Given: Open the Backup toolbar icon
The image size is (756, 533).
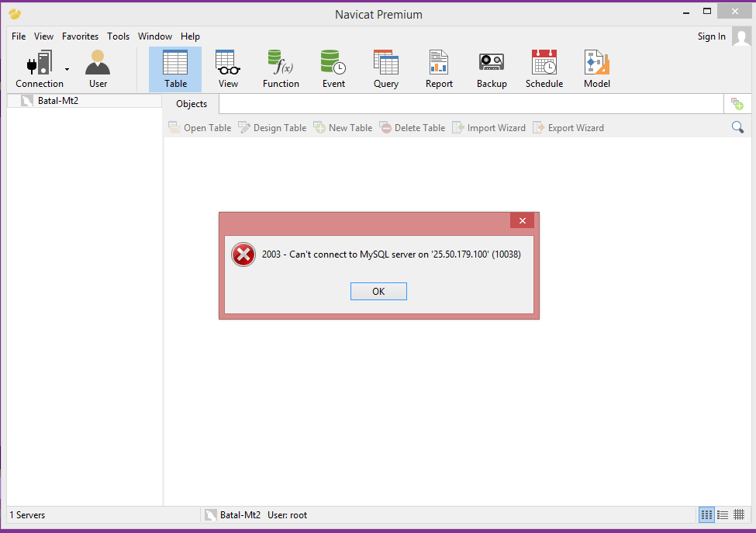Looking at the screenshot, I should click(x=492, y=69).
